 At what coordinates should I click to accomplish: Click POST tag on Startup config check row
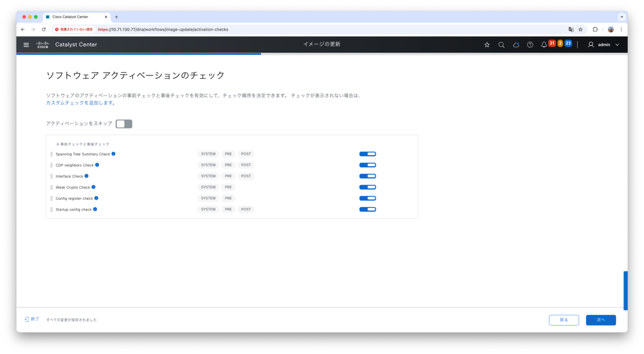[246, 209]
